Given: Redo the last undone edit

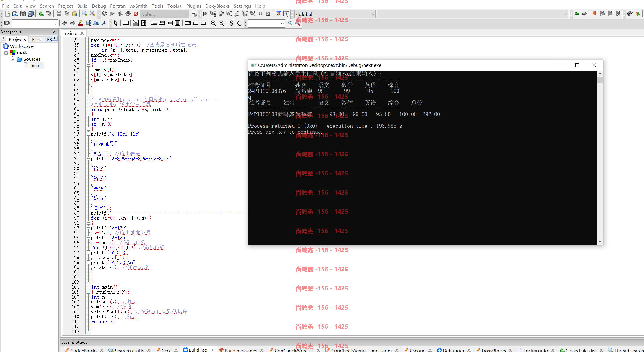Looking at the screenshot, I should click(x=49, y=14).
